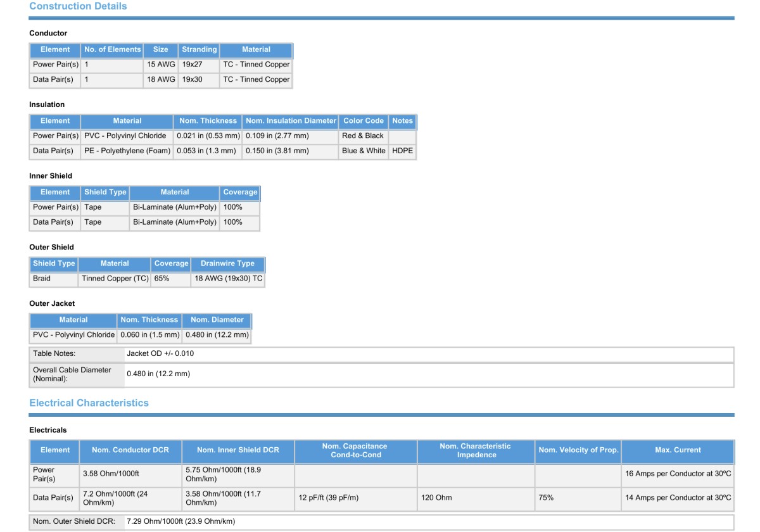Viewport: 760px width, 532px height.
Task: Select the 120 Ohm characteristic impedance cell
Action: coord(436,498)
